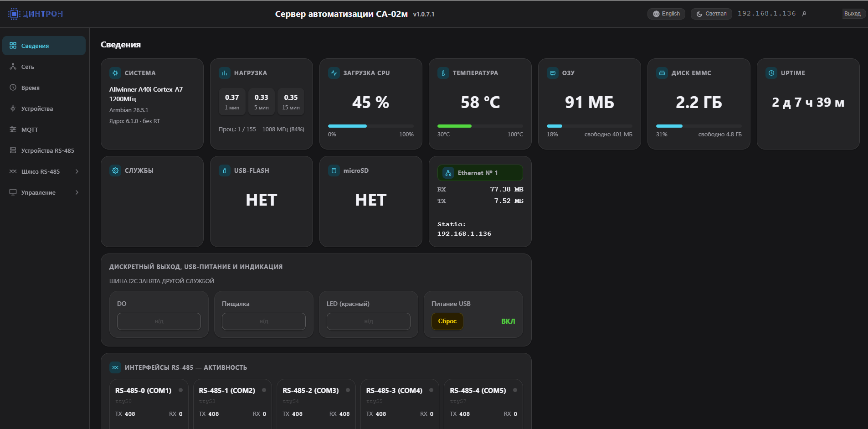Click the Температура thermometer icon
This screenshot has width=868, height=429.
click(443, 73)
